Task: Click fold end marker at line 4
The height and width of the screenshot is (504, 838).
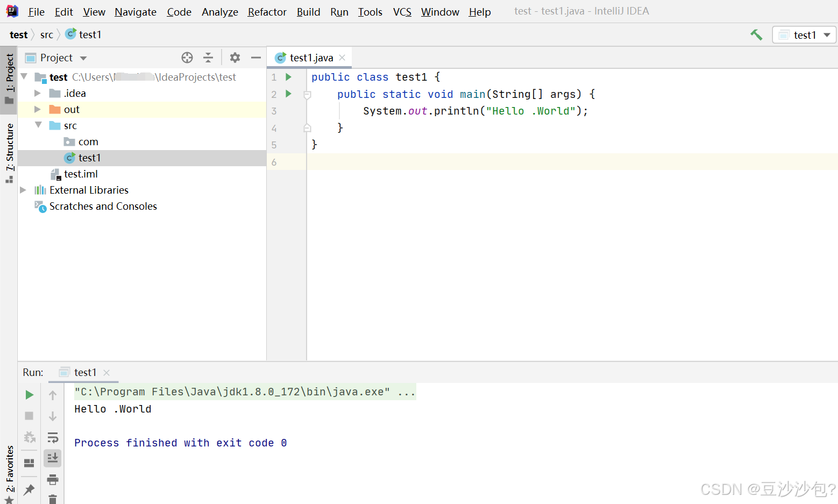Action: tap(307, 128)
